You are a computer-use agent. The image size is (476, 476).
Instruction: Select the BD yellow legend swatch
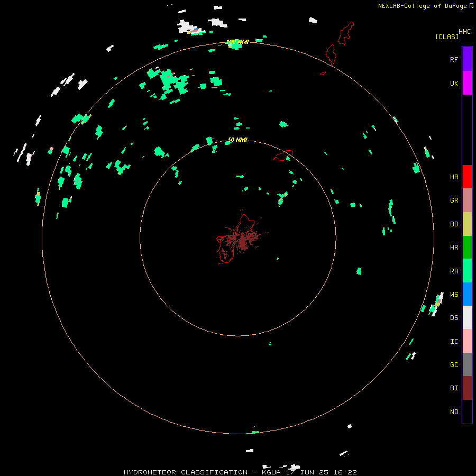click(x=467, y=224)
